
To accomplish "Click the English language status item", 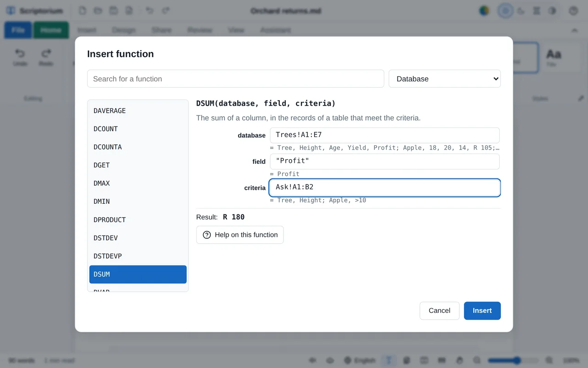I will pos(360,360).
